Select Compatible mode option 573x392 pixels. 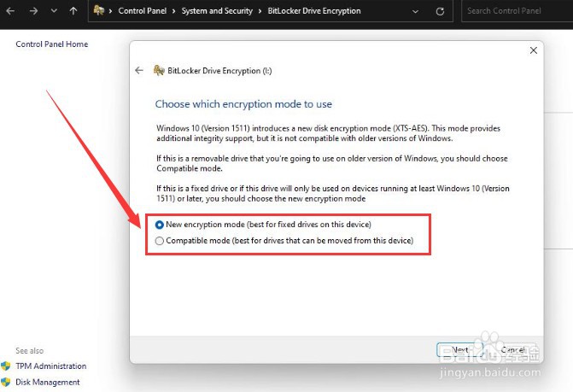(160, 241)
